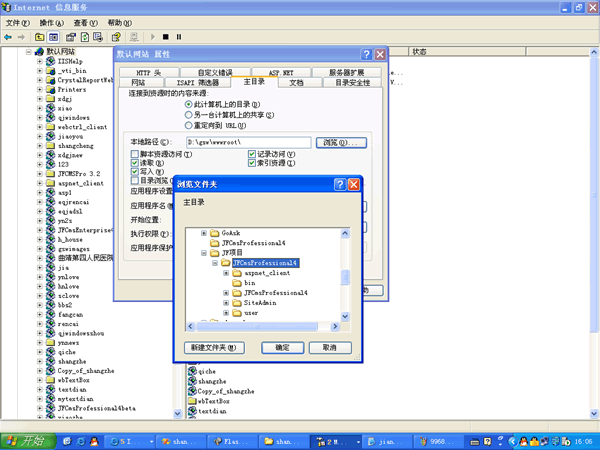This screenshot has width=600, height=450.
Task: Select the redirect to URL radio option
Action: pyautogui.click(x=188, y=125)
